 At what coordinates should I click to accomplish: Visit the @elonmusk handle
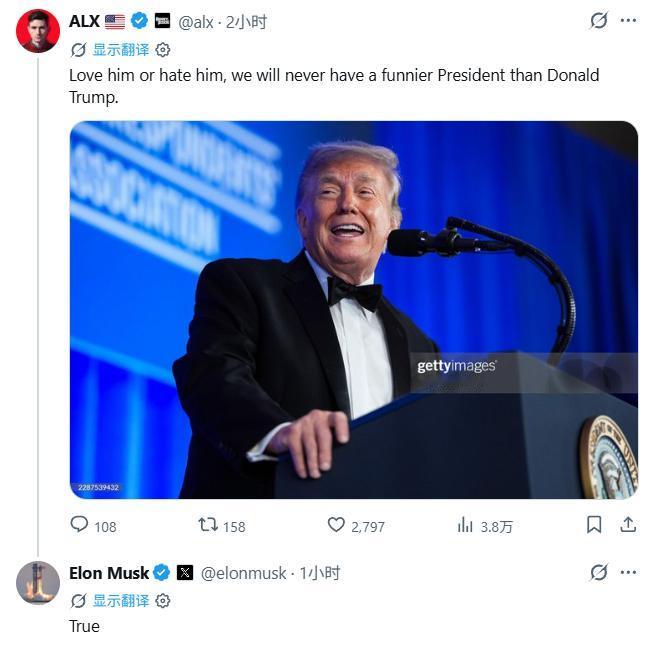(244, 573)
